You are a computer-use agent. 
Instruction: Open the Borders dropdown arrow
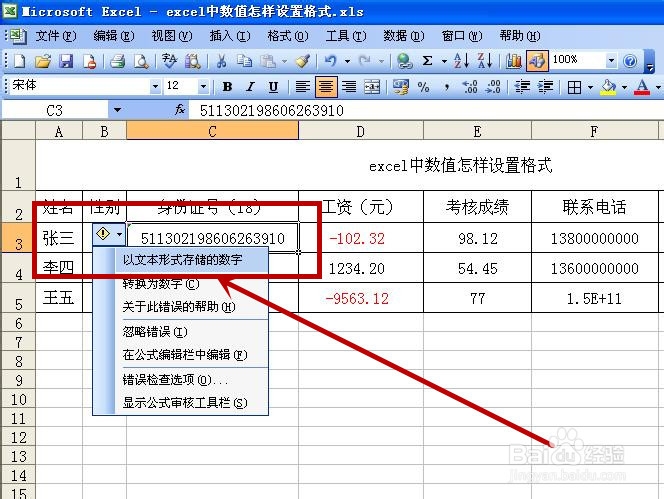[590, 87]
